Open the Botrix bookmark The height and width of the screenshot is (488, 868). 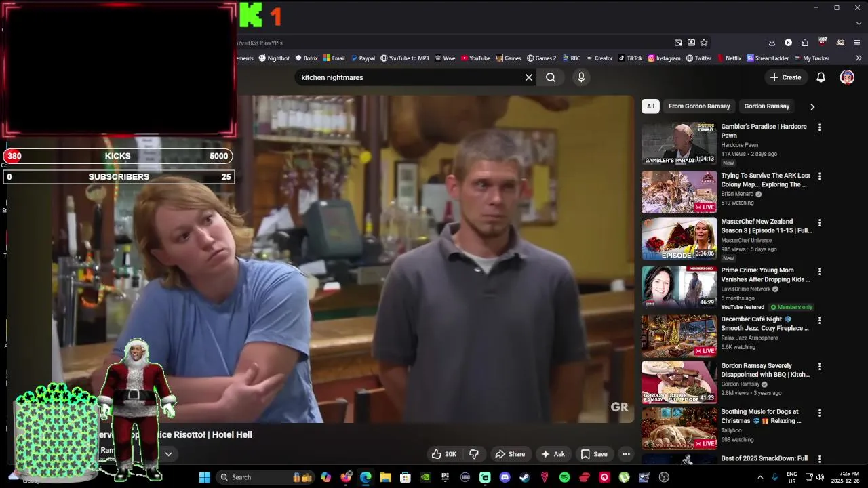[307, 58]
